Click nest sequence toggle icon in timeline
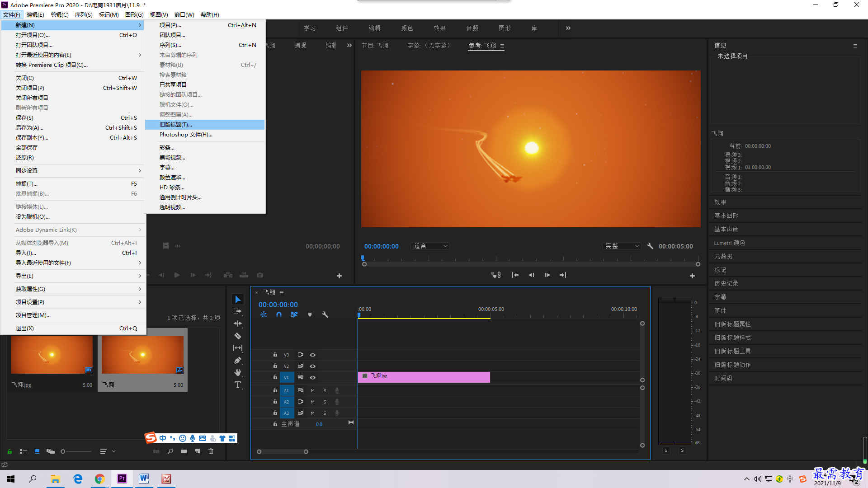This screenshot has height=488, width=868. [x=264, y=314]
